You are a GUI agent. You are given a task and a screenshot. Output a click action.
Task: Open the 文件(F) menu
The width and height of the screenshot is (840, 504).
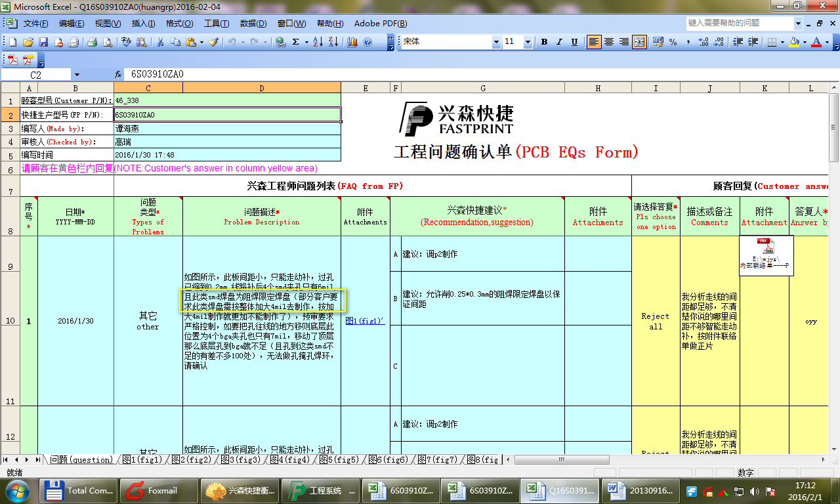(36, 24)
